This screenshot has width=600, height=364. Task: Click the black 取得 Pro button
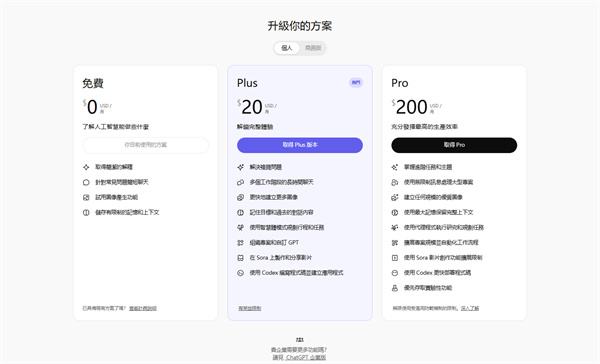click(454, 145)
